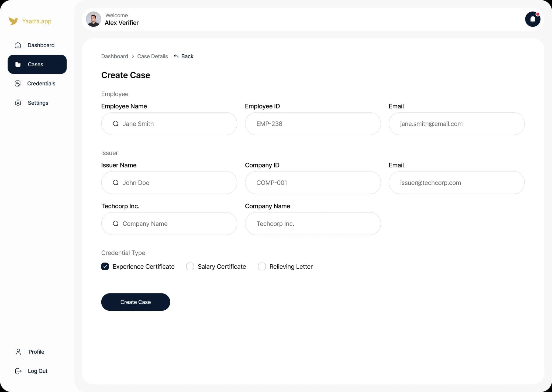Focus the Issuer Name search field
The image size is (552, 392).
point(169,183)
